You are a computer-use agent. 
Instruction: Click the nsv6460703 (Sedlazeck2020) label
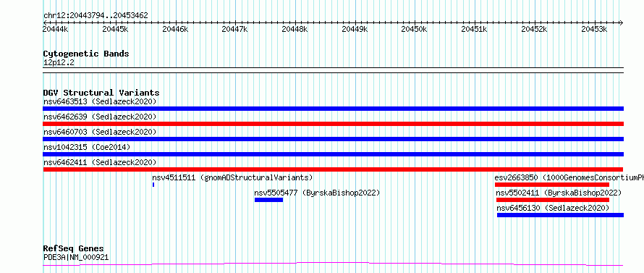[x=100, y=132]
